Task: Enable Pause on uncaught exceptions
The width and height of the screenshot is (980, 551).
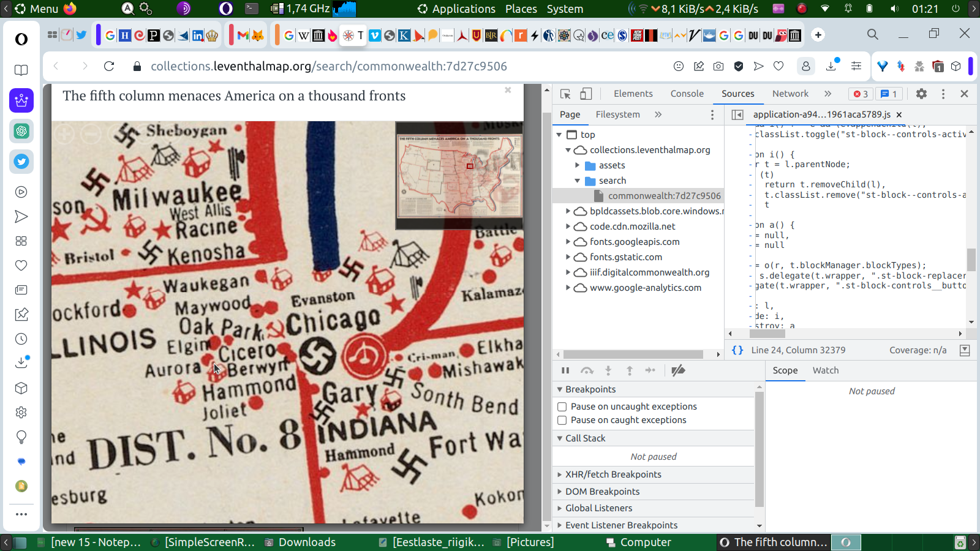Action: [x=562, y=407]
